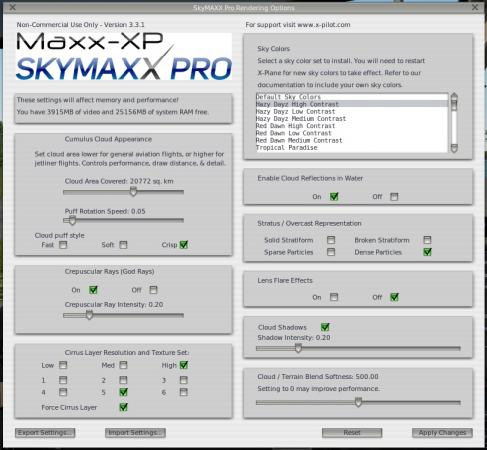This screenshot has width=487, height=450.
Task: Toggle Crisp cloud puff style checkbox
Action: point(184,244)
